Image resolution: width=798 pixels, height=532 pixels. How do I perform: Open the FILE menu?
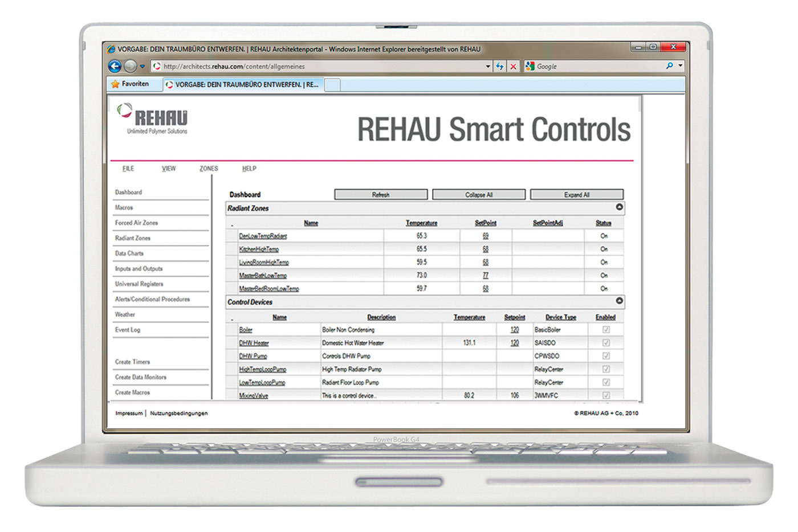click(128, 169)
